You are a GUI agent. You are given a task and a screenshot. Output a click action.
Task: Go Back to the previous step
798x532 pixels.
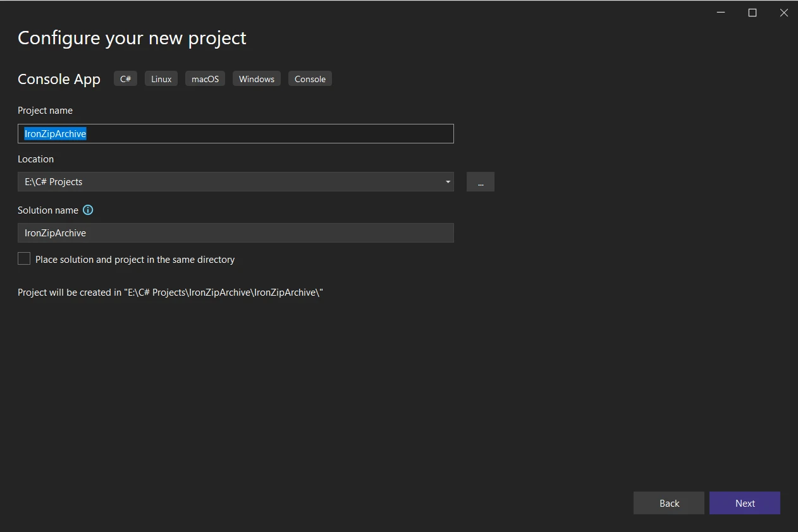[668, 504]
